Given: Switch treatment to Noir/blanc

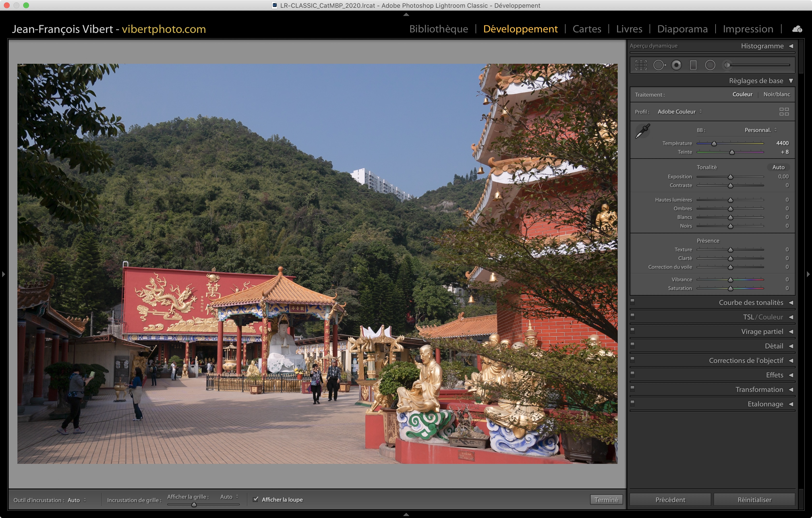Looking at the screenshot, I should (x=776, y=94).
